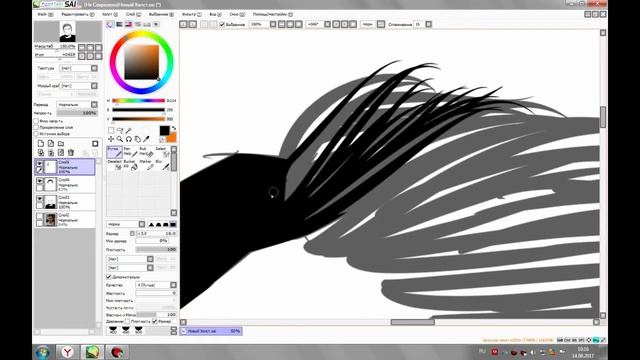Activate the move tool
Screen dimensions: 640x360
coord(111,139)
